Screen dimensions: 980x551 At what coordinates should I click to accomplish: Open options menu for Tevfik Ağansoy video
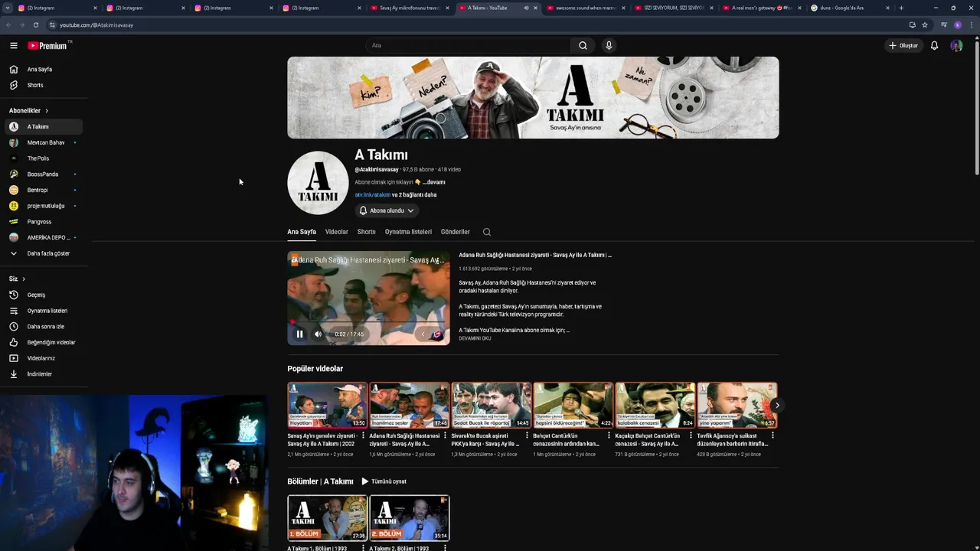773,435
